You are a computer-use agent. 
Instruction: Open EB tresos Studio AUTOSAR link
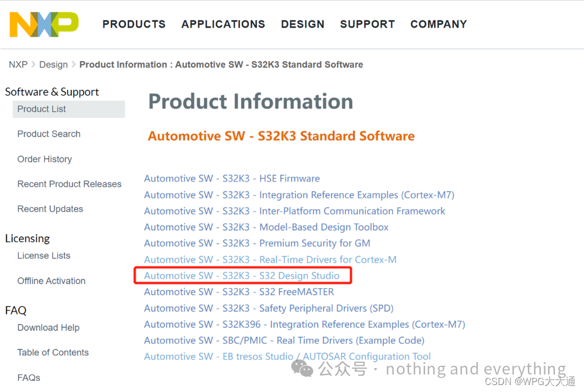tap(287, 356)
